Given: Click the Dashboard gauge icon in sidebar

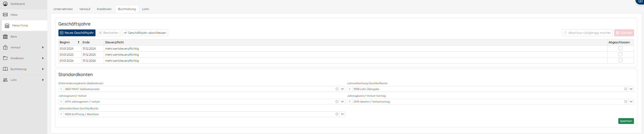Looking at the screenshot, I should pyautogui.click(x=5, y=4).
